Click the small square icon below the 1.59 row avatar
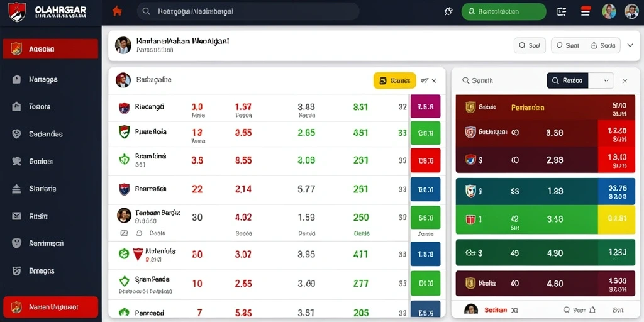644x322 pixels. point(124,233)
